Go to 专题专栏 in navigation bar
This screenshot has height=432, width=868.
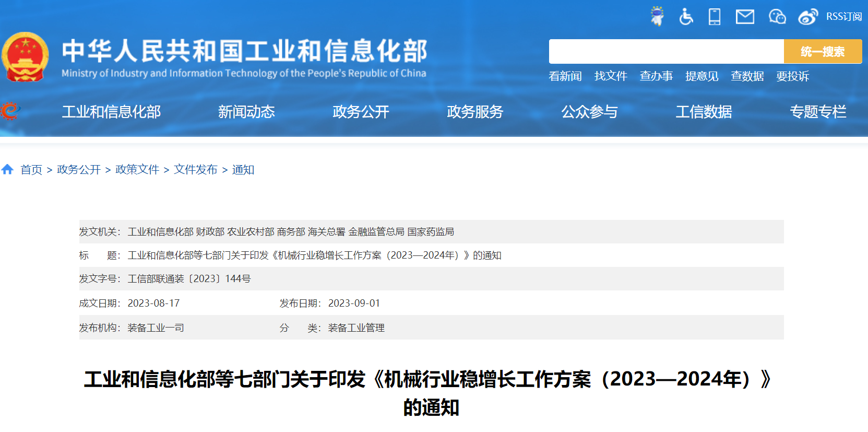(818, 112)
